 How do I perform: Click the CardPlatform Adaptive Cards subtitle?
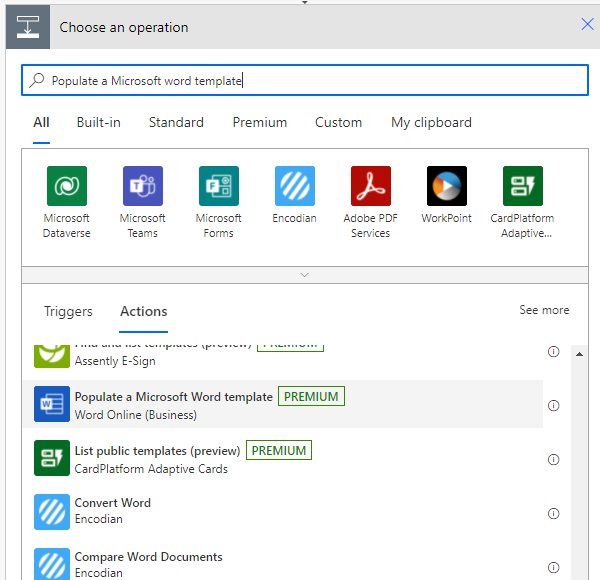point(151,469)
